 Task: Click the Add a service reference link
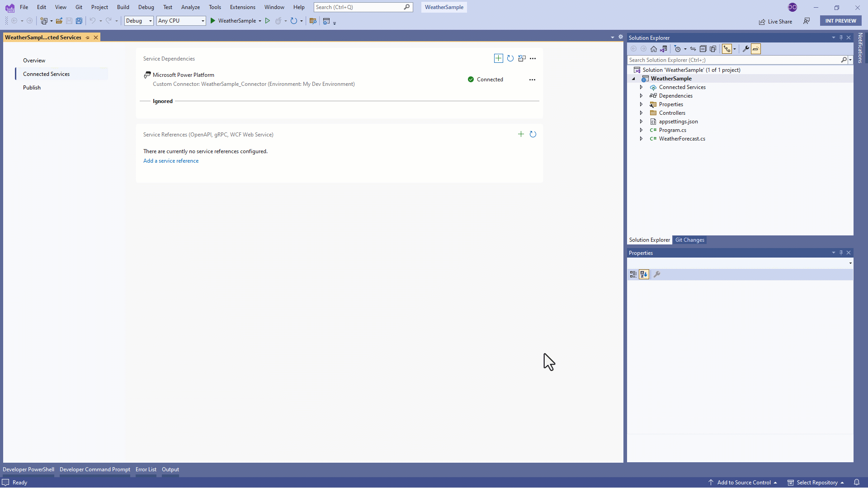pyautogui.click(x=170, y=161)
